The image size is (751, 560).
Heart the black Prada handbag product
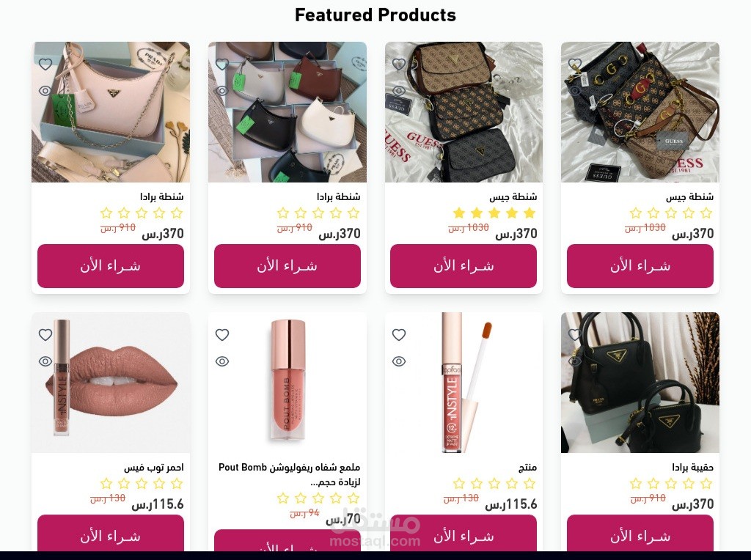point(575,334)
